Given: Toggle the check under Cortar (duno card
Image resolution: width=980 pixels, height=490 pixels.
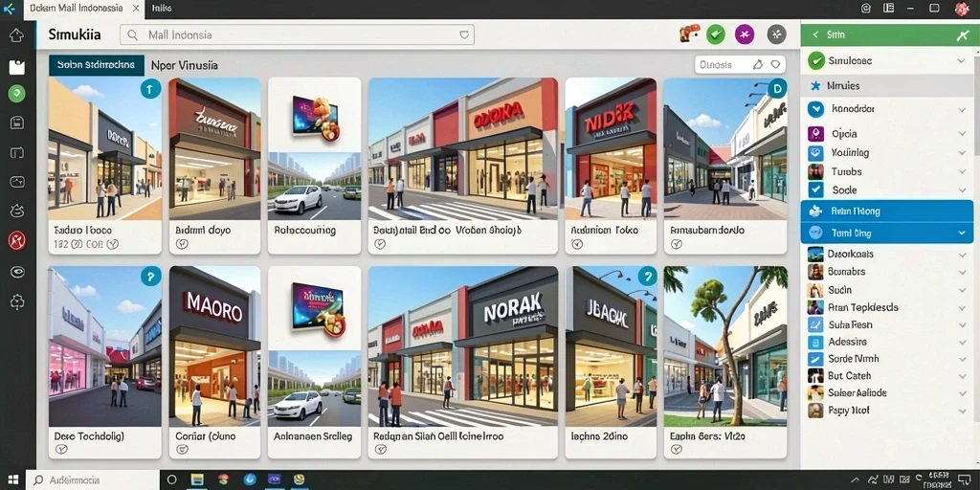Looking at the screenshot, I should (182, 450).
